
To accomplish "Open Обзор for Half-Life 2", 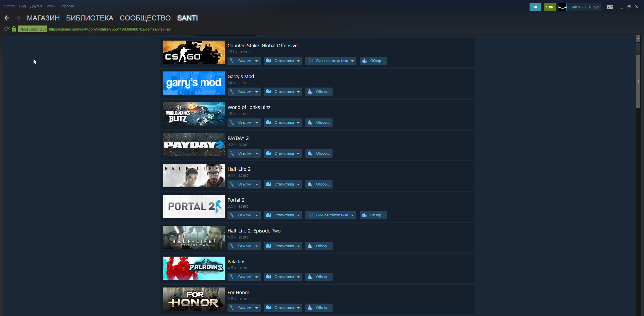I will [x=319, y=184].
